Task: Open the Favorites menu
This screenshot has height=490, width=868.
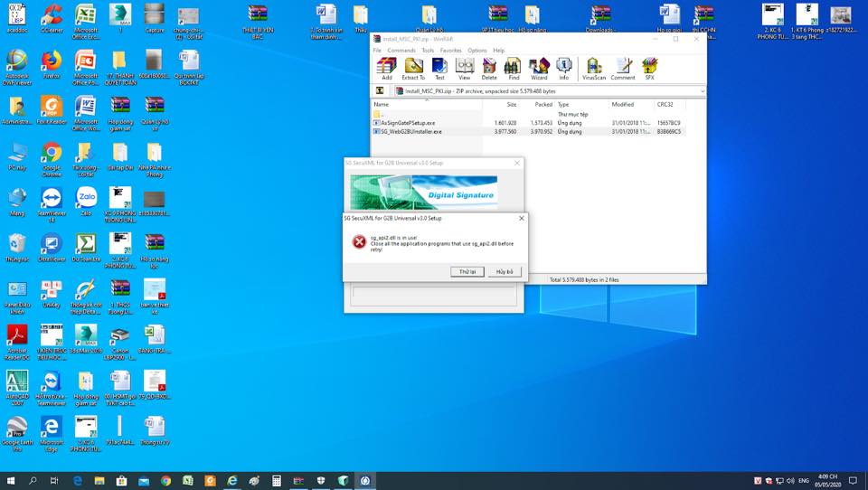Action: 450,51
